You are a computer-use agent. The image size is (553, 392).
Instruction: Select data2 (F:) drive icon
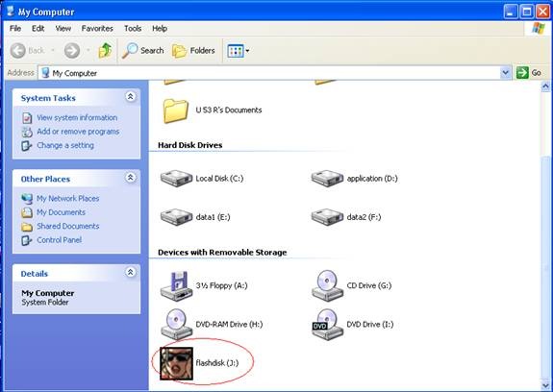point(327,217)
